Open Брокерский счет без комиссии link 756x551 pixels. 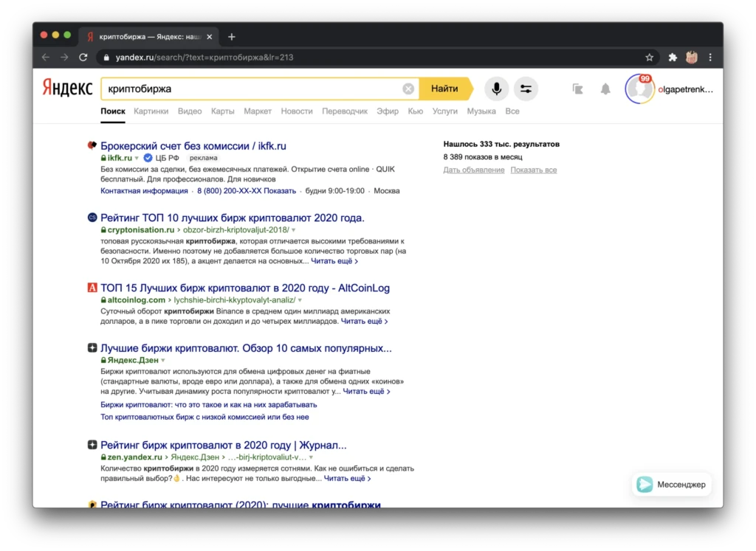point(193,145)
